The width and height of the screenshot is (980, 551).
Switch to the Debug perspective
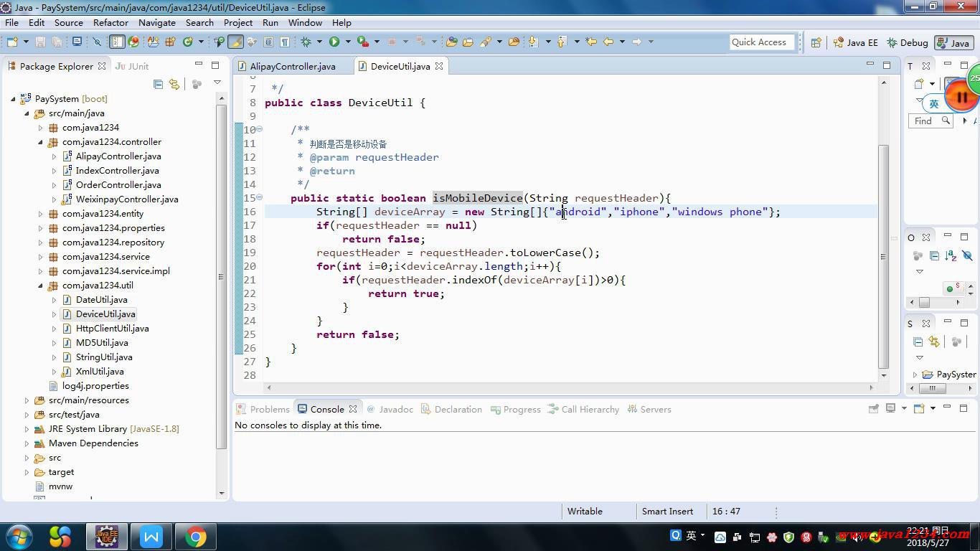click(x=908, y=42)
